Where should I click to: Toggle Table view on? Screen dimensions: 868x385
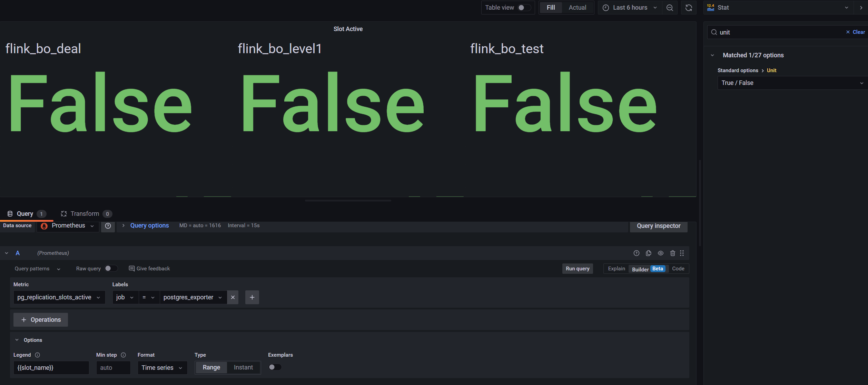[x=522, y=7]
